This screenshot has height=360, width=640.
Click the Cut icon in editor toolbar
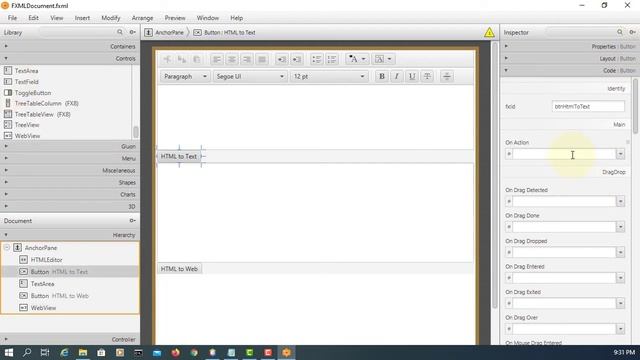(167, 59)
